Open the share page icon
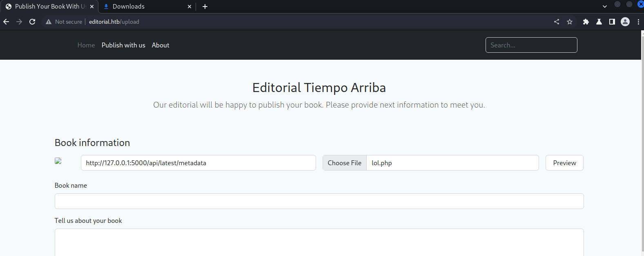This screenshot has width=644, height=256. pyautogui.click(x=557, y=22)
